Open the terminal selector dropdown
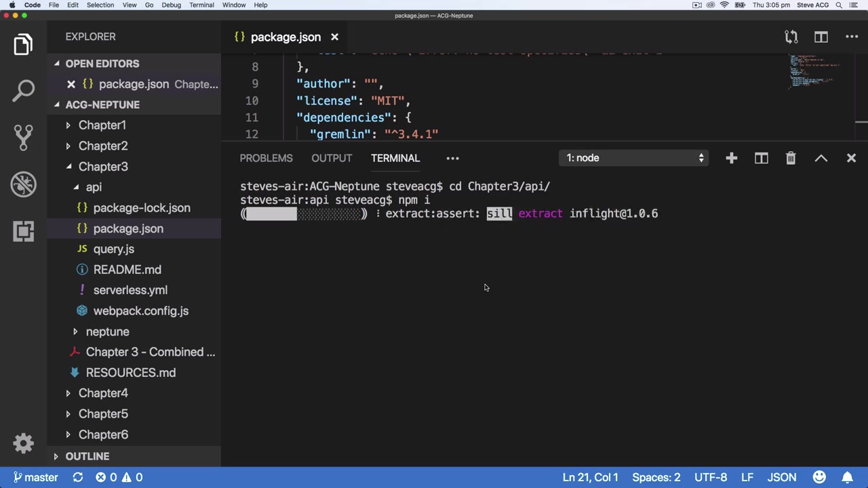The image size is (868, 488). (x=635, y=158)
